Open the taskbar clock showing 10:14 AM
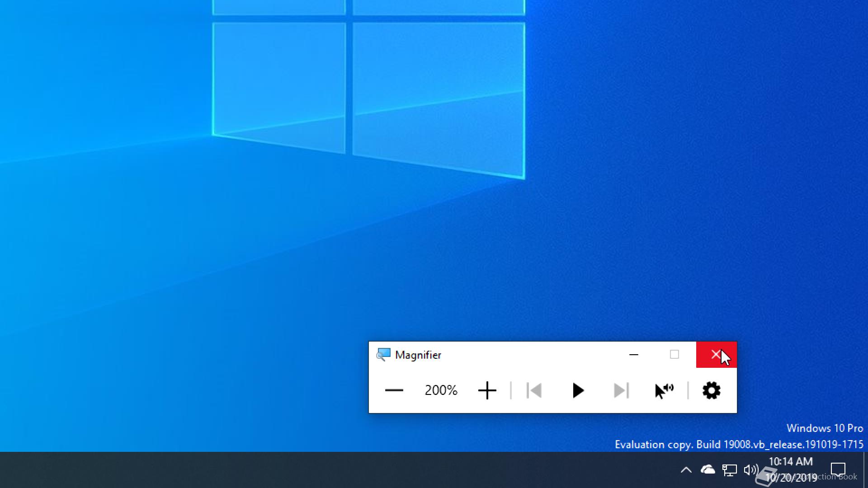Viewport: 868px width, 488px height. pyautogui.click(x=791, y=470)
